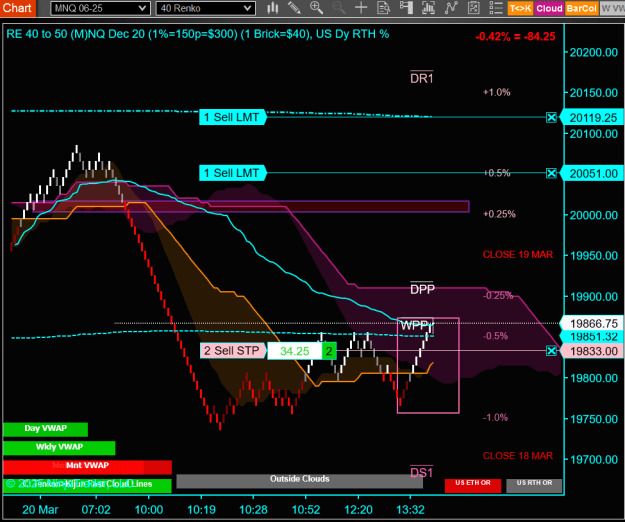Viewport: 625px width, 522px height.
Task: Click the 19833.00 price axis marker
Action: tap(592, 351)
